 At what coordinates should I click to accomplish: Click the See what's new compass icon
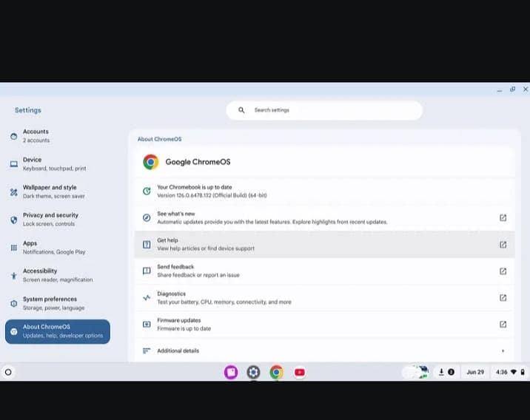pos(147,218)
